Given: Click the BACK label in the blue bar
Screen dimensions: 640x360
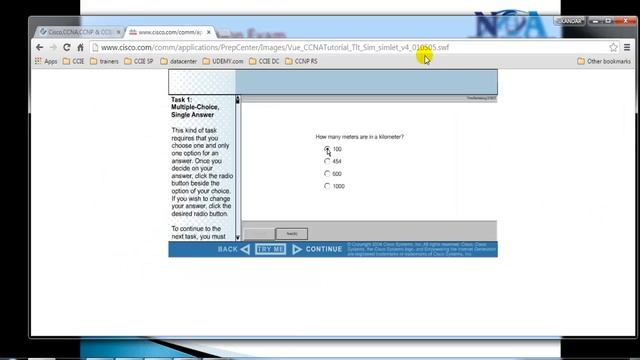Looking at the screenshot, I should click(227, 249).
